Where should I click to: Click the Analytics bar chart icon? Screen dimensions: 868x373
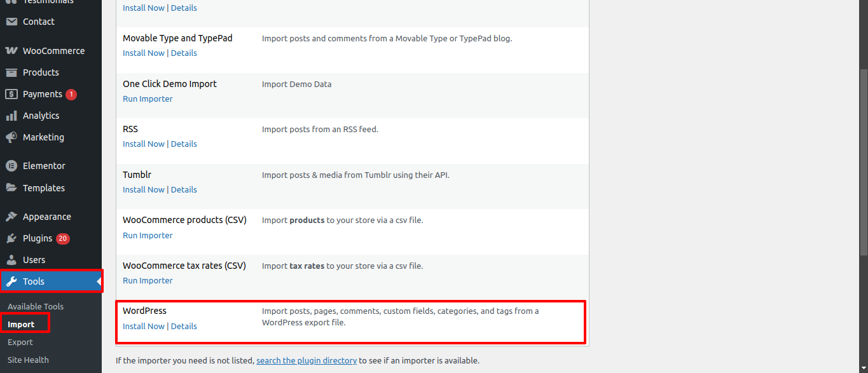click(11, 116)
